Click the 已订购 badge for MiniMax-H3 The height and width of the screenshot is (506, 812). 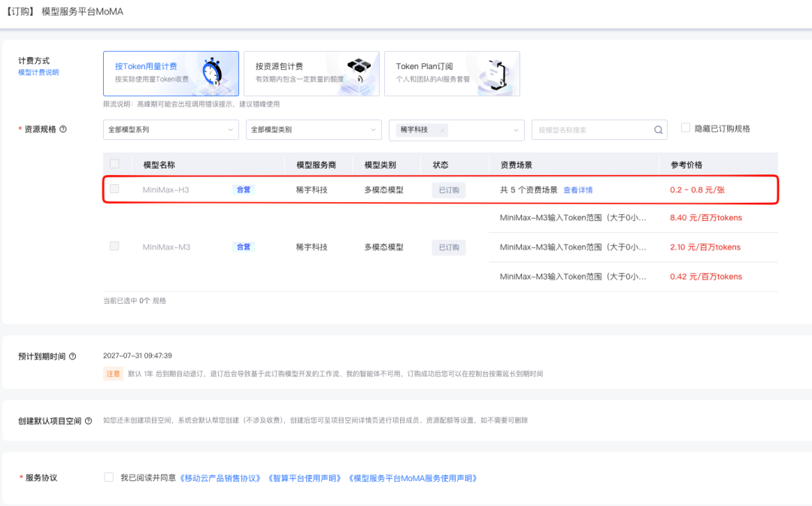(449, 190)
